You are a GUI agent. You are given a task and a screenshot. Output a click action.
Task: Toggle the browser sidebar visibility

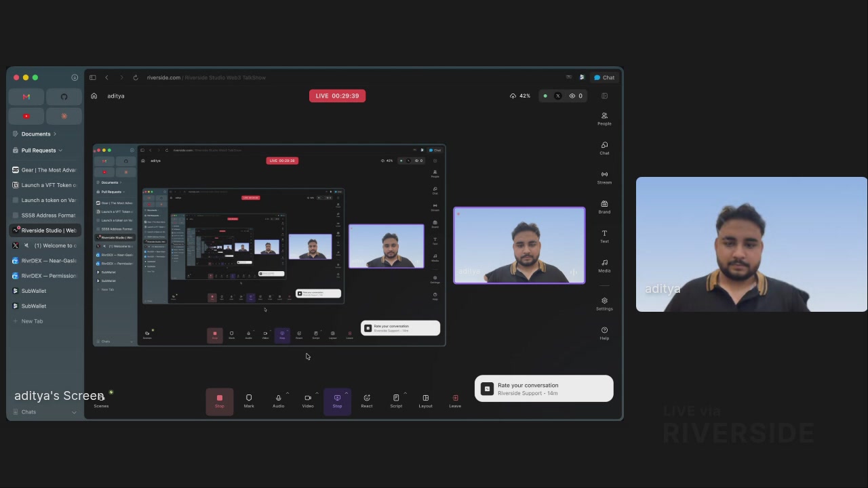tap(93, 77)
